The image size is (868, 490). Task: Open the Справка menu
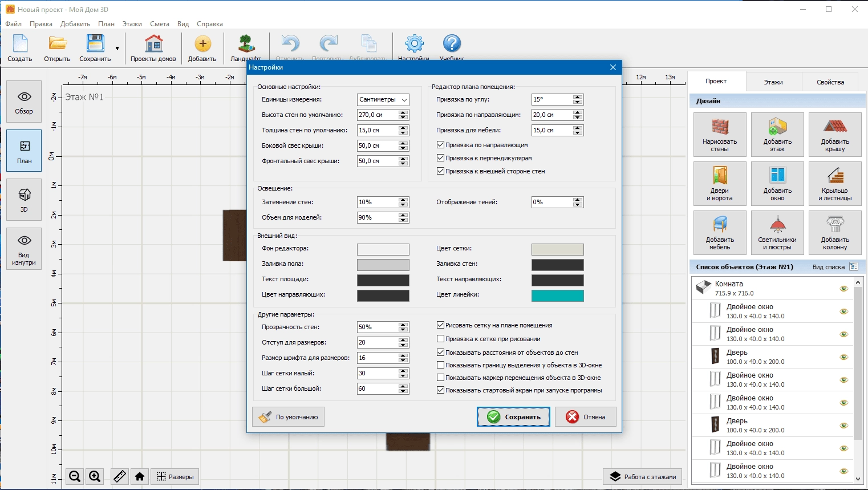pyautogui.click(x=210, y=24)
